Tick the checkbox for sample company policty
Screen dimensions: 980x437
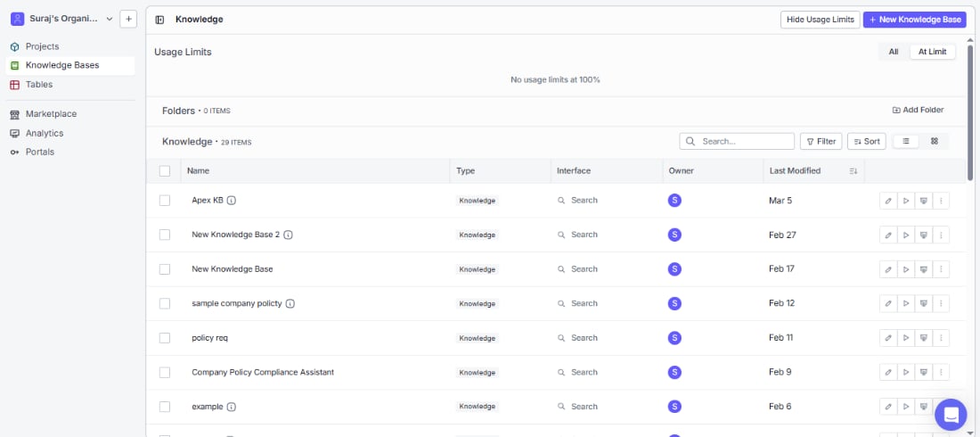pyautogui.click(x=165, y=303)
